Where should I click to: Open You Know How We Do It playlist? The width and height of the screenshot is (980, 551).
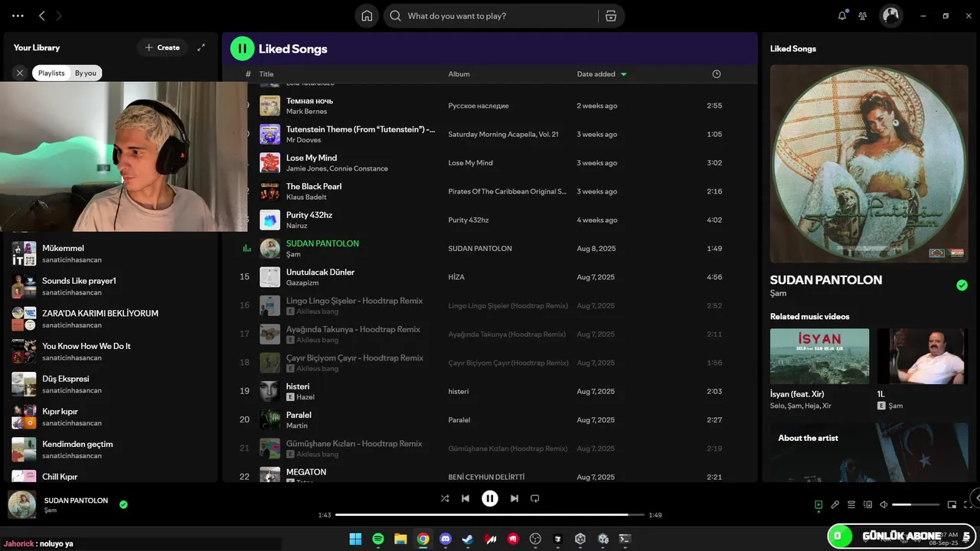111,351
